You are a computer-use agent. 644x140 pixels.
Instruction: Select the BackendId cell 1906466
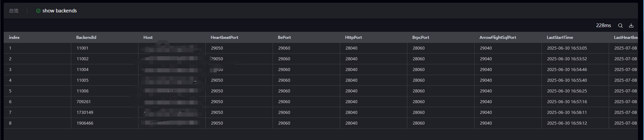tap(85, 123)
